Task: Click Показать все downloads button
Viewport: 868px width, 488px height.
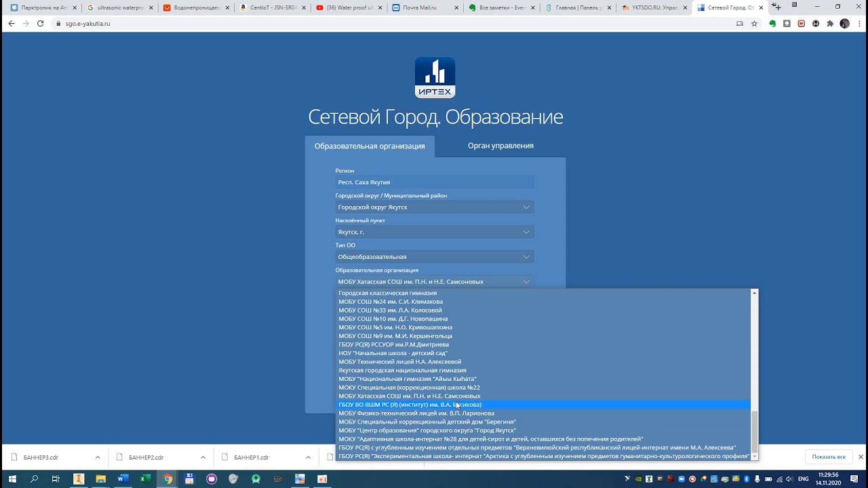Action: [829, 457]
